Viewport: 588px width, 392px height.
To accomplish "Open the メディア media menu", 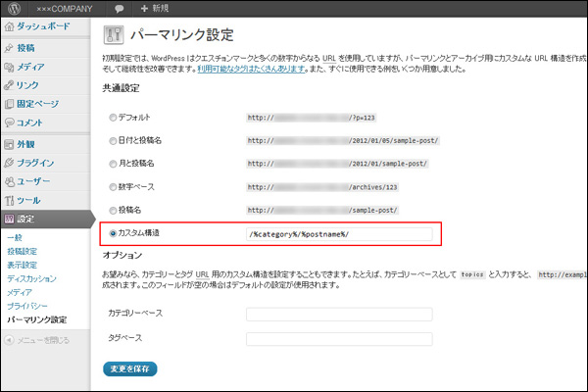I will click(x=35, y=67).
